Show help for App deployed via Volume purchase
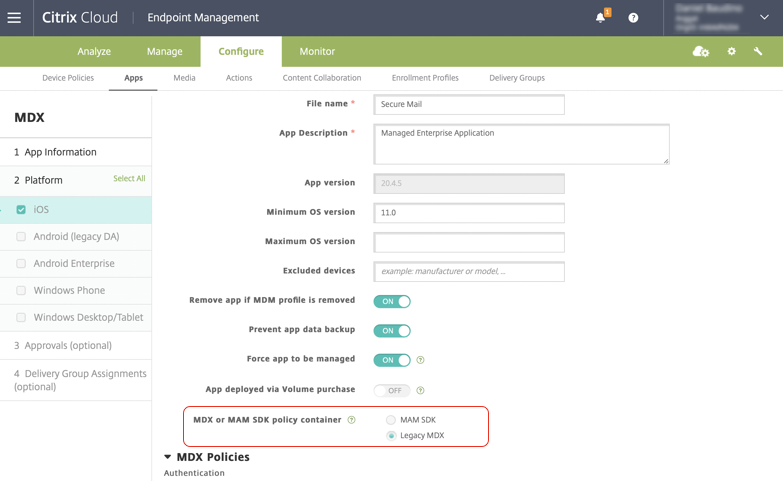This screenshot has height=481, width=783. (420, 390)
